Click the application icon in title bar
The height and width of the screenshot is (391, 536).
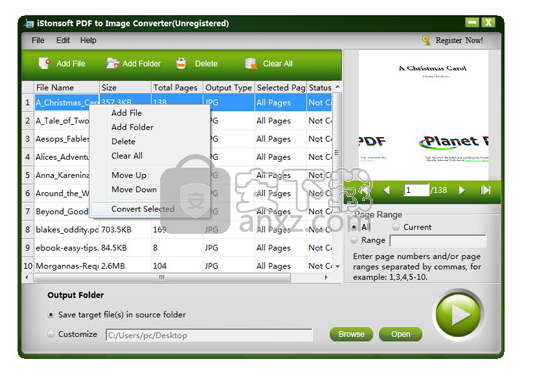tap(29, 24)
